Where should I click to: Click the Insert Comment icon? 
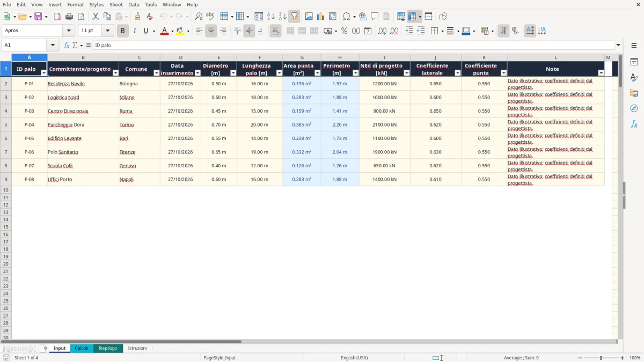pyautogui.click(x=375, y=17)
